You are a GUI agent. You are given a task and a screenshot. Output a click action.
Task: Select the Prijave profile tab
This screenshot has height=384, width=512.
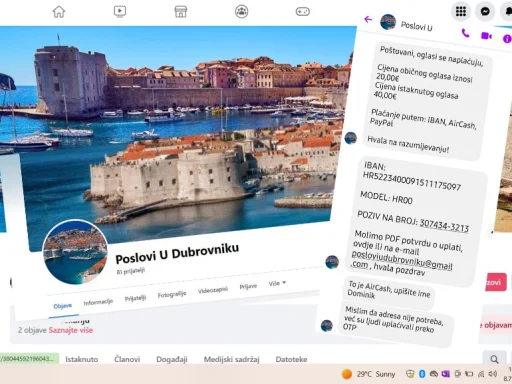point(248,286)
